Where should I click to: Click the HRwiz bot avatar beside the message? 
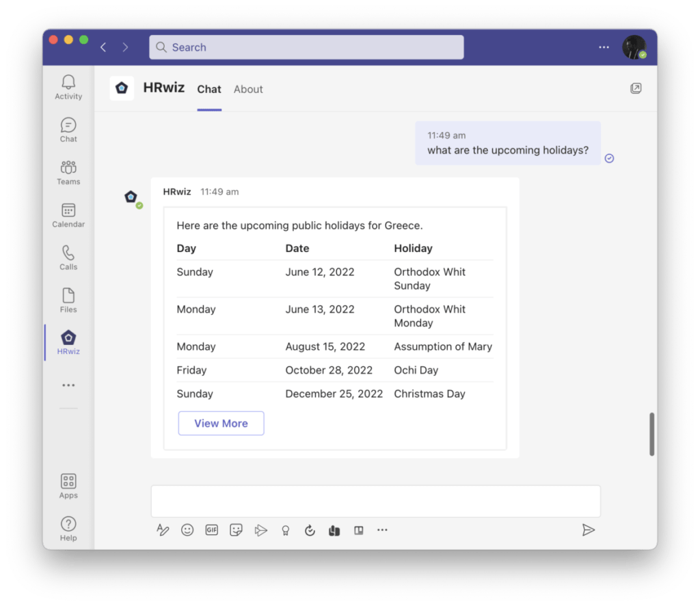pyautogui.click(x=131, y=197)
